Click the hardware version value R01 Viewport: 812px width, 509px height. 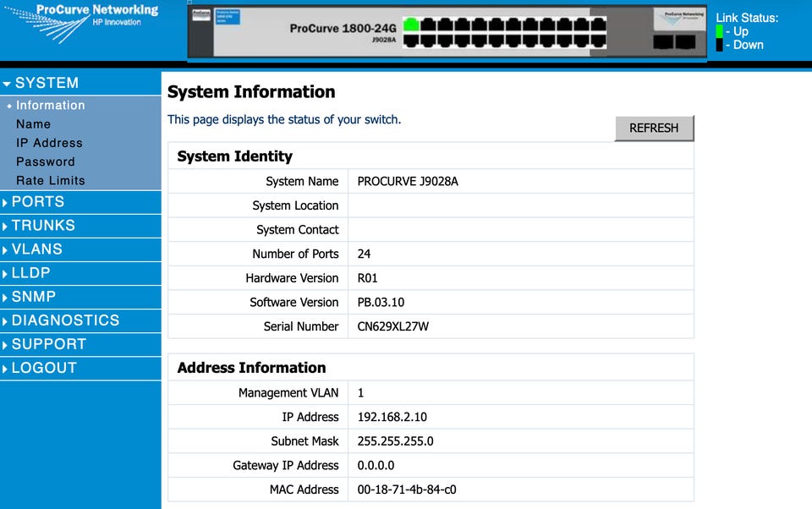pyautogui.click(x=367, y=278)
